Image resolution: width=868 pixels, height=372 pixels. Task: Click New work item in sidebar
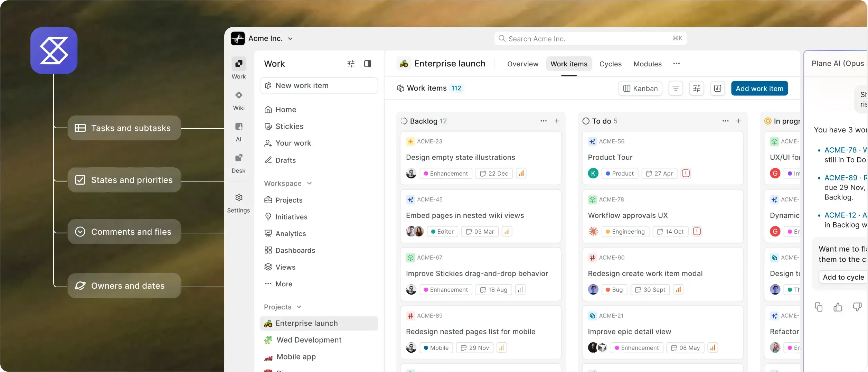319,85
